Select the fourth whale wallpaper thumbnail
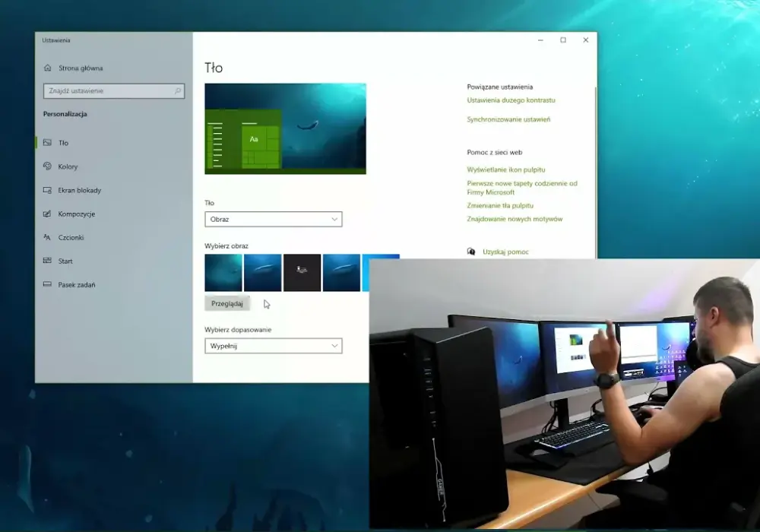This screenshot has height=532, width=760. click(342, 273)
